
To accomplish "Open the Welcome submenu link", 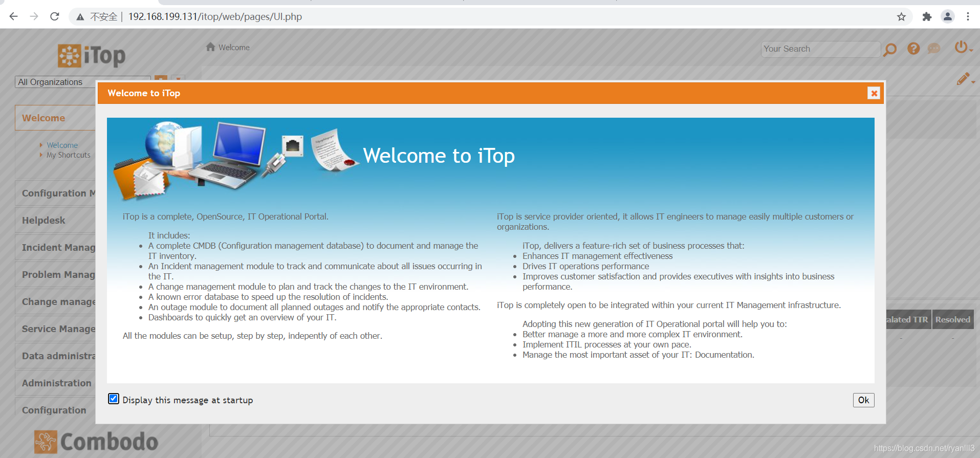I will (62, 145).
